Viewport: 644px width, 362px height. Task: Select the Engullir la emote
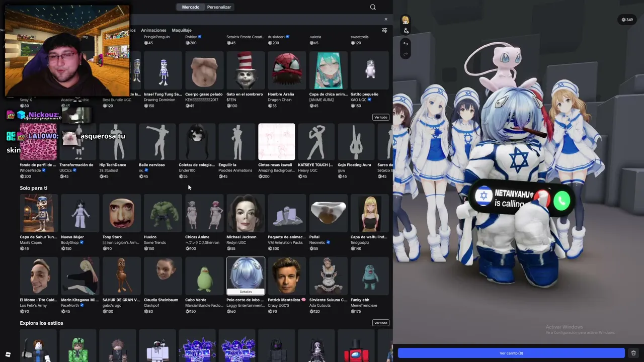coord(237,142)
